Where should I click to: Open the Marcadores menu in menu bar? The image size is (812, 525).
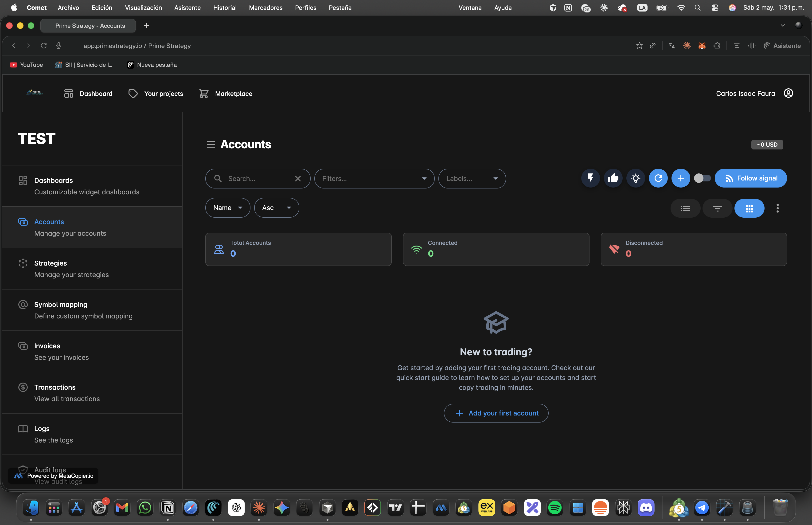point(266,8)
